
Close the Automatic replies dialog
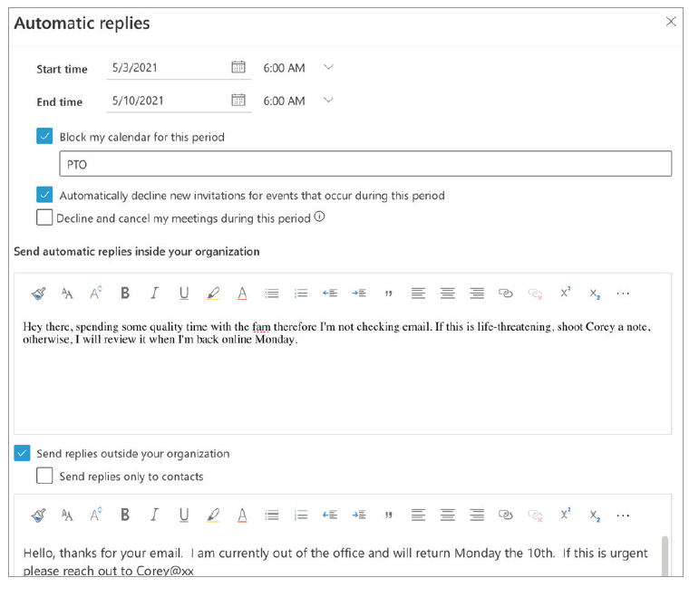(x=671, y=22)
